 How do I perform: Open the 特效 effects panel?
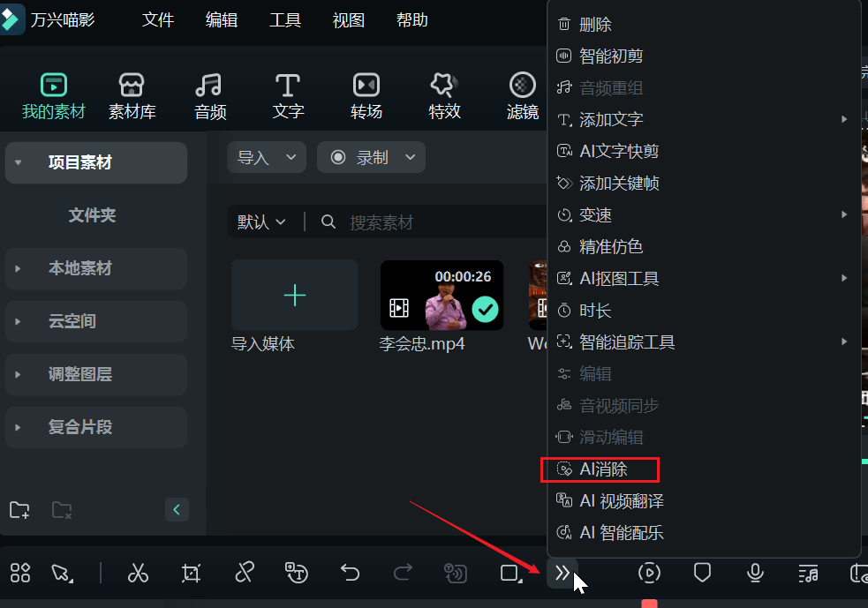(x=444, y=95)
